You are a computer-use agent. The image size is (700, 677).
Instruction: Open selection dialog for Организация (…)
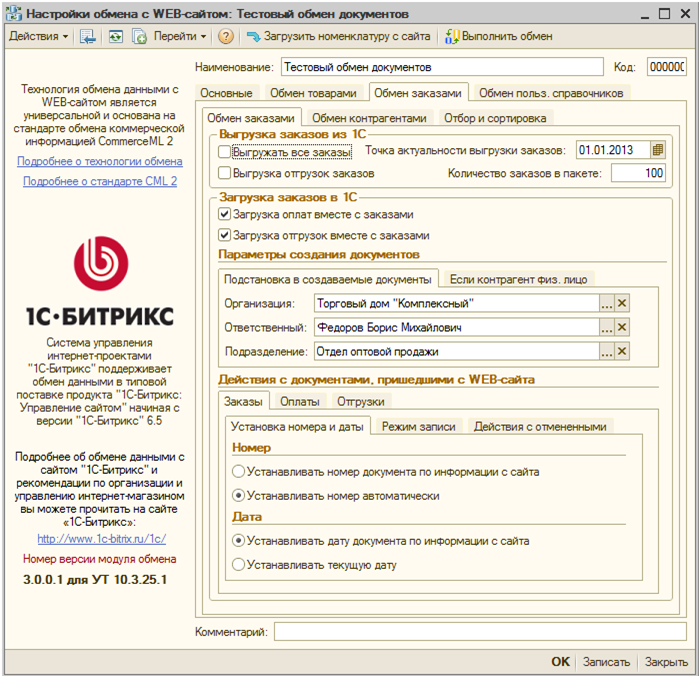[x=606, y=303]
